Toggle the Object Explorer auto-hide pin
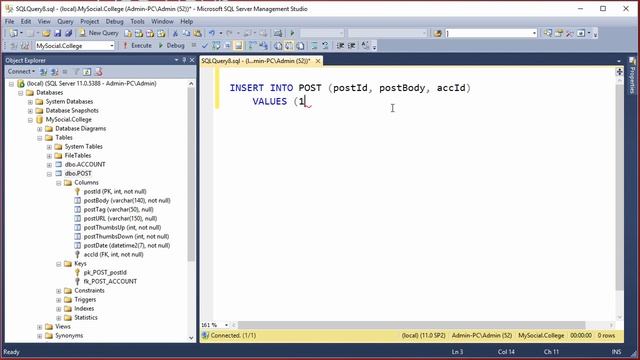 (184, 60)
